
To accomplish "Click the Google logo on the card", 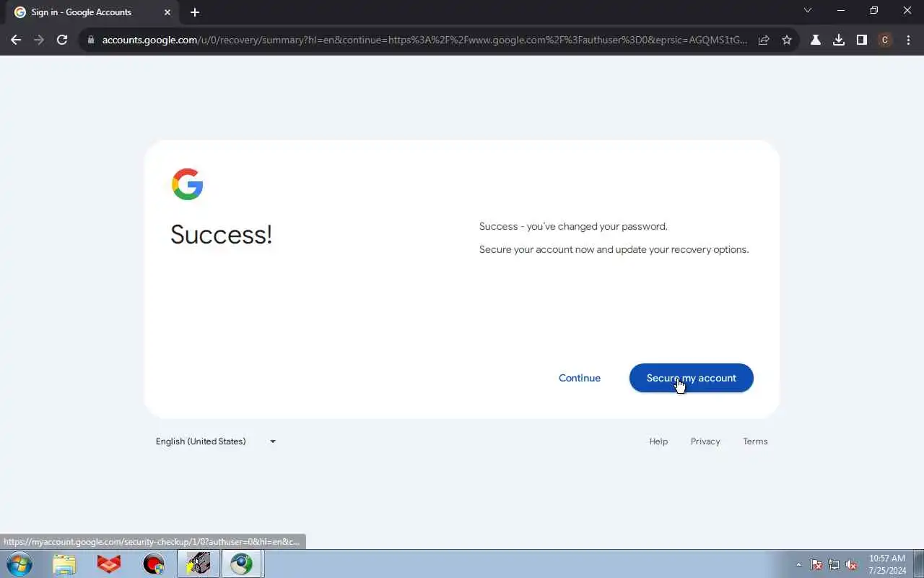I will 188,184.
